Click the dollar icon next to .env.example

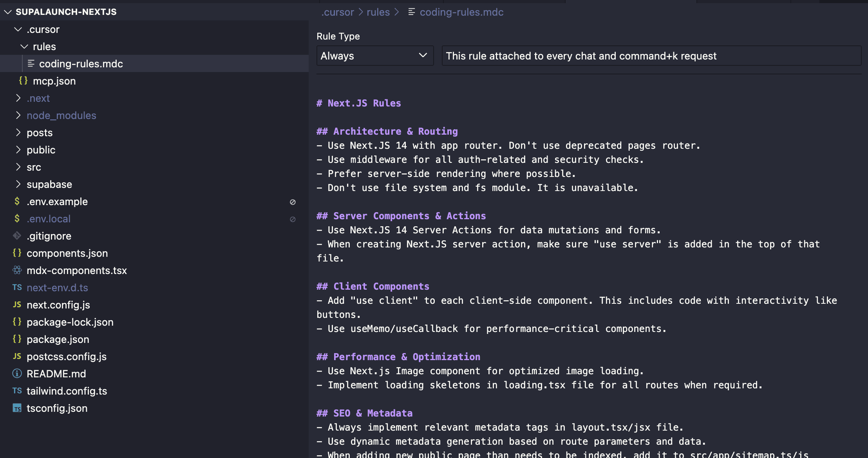[17, 201]
